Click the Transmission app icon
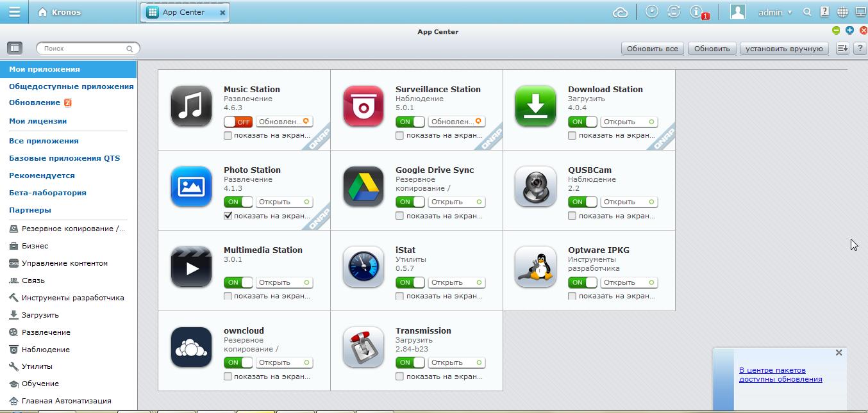The width and height of the screenshot is (868, 413). pyautogui.click(x=363, y=347)
